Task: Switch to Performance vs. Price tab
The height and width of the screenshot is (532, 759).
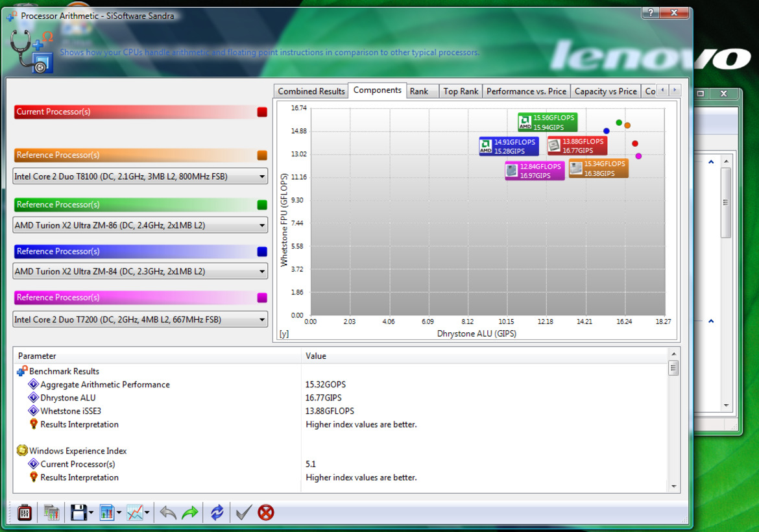Action: [526, 91]
